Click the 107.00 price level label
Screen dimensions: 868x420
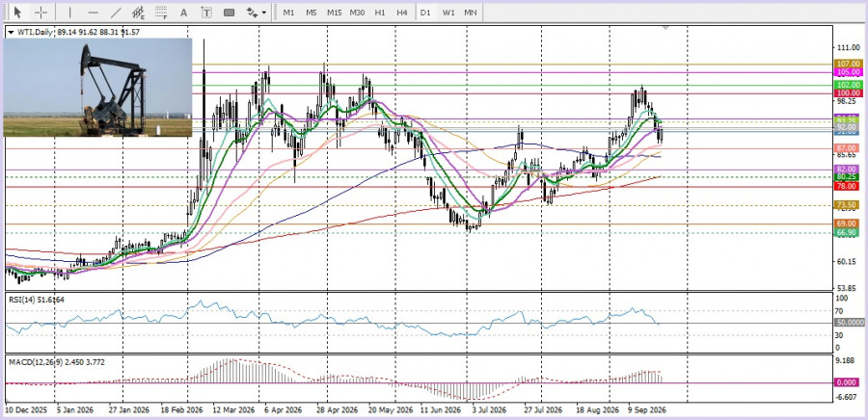(x=849, y=65)
